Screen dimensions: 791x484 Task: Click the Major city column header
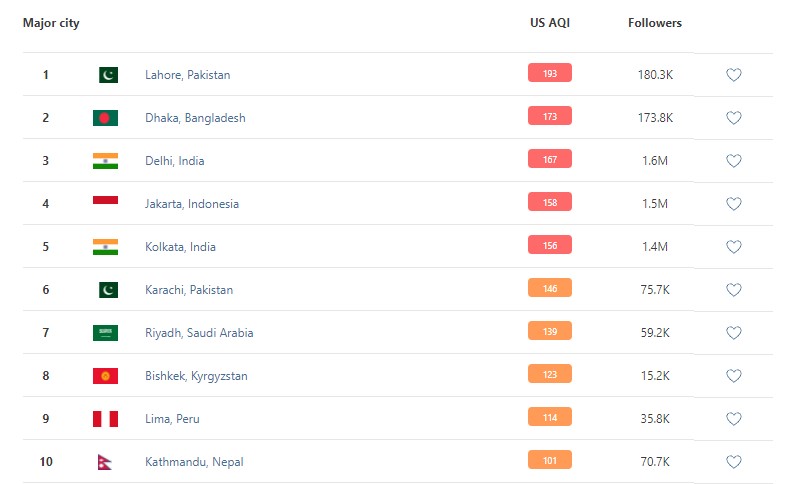[51, 22]
